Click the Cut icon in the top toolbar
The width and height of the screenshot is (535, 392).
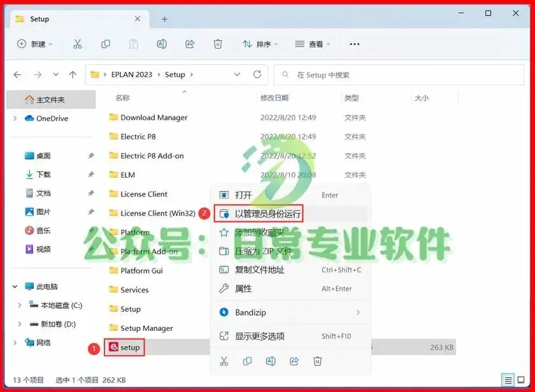78,44
